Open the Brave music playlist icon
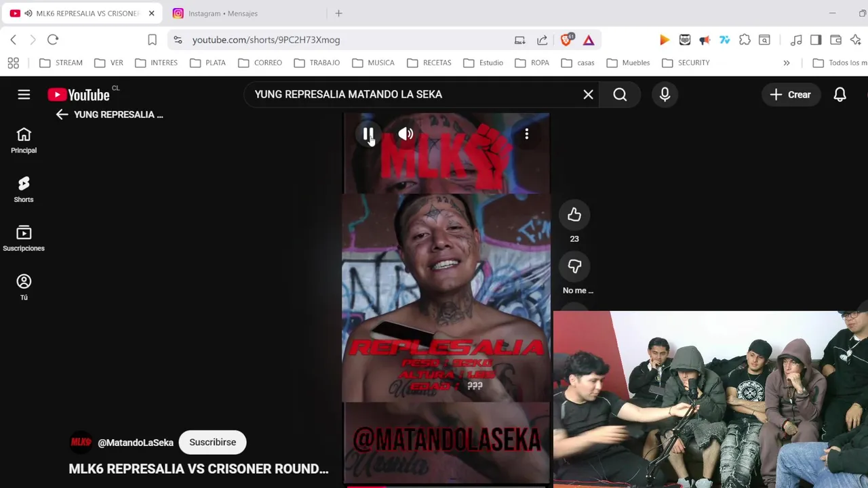The height and width of the screenshot is (488, 868). [x=796, y=40]
